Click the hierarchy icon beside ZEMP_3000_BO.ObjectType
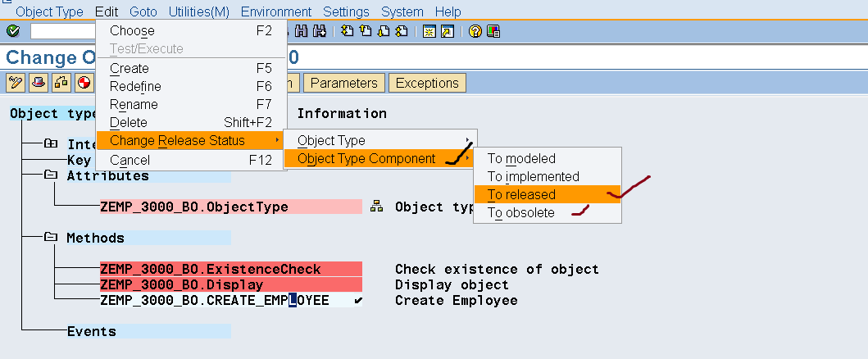 pos(376,207)
